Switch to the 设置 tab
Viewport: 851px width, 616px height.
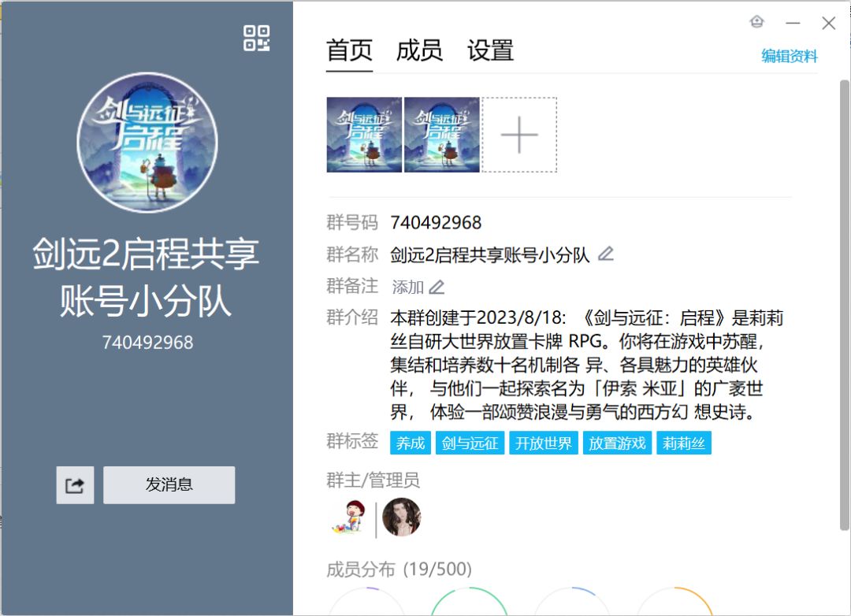point(490,51)
